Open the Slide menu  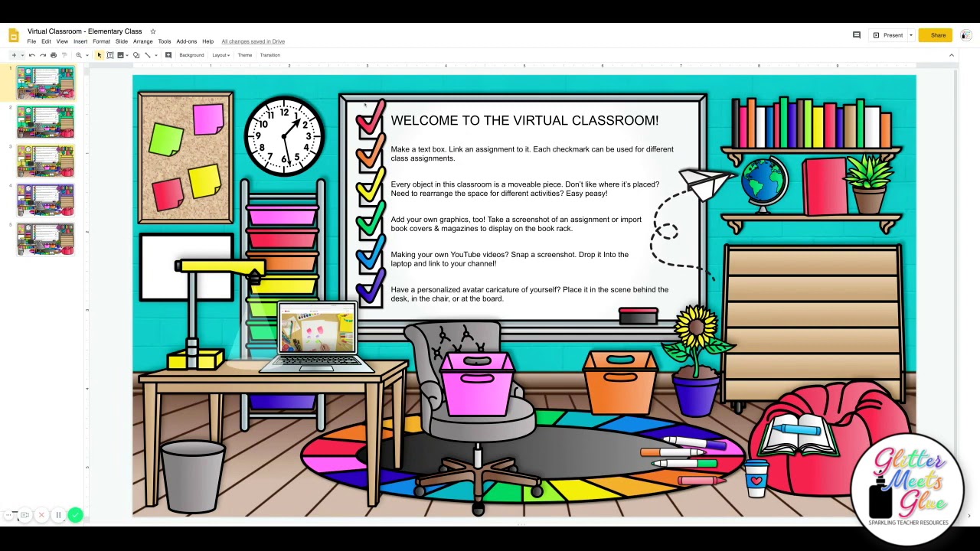(x=122, y=41)
